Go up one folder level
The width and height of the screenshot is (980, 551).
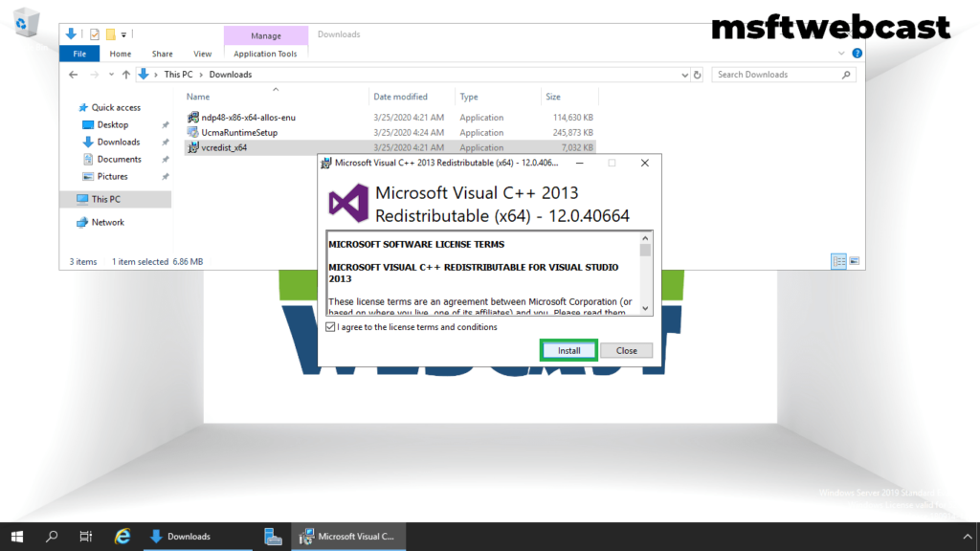point(126,75)
